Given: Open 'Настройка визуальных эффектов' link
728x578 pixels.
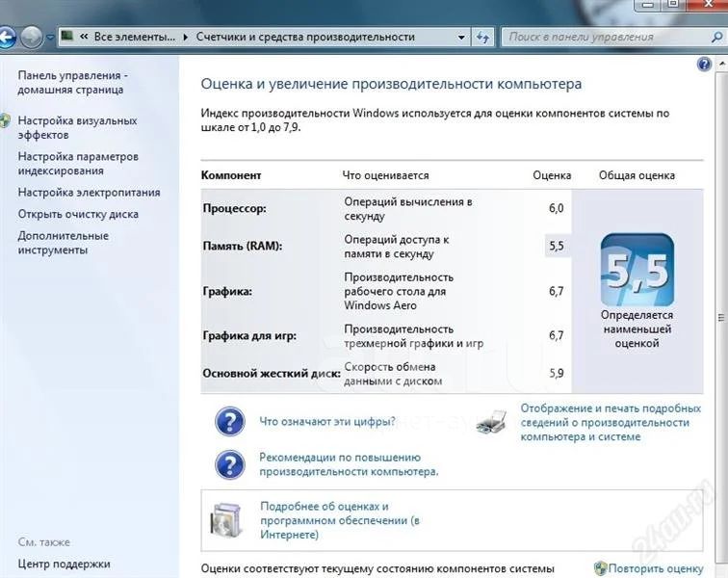Looking at the screenshot, I should pyautogui.click(x=78, y=127).
